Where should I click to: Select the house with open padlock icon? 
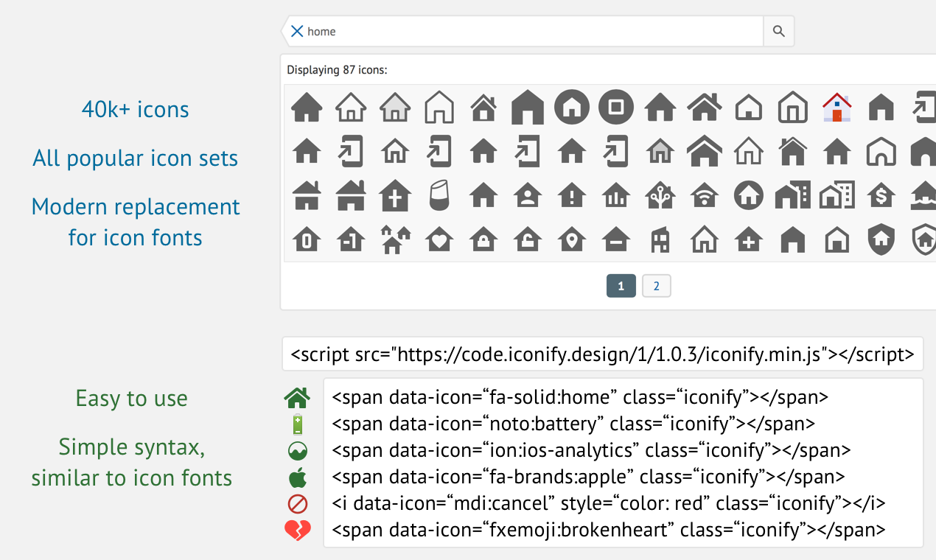click(x=528, y=240)
